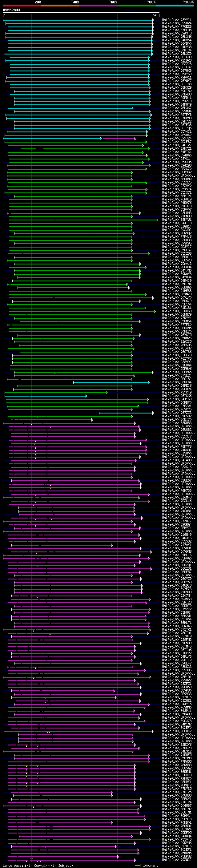Open hit UniRef100_Q8VYI1

pyautogui.click(x=177, y=20)
